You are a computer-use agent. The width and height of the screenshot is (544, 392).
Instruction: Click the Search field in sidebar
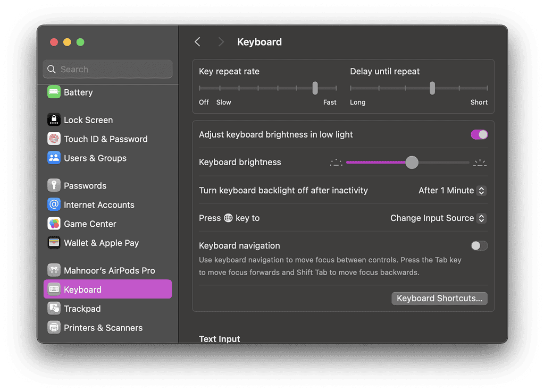107,70
